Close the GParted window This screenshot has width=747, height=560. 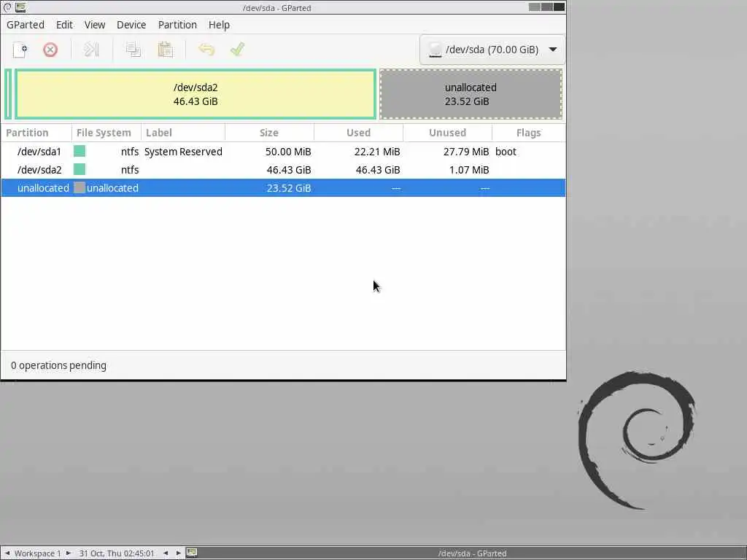click(x=560, y=7)
